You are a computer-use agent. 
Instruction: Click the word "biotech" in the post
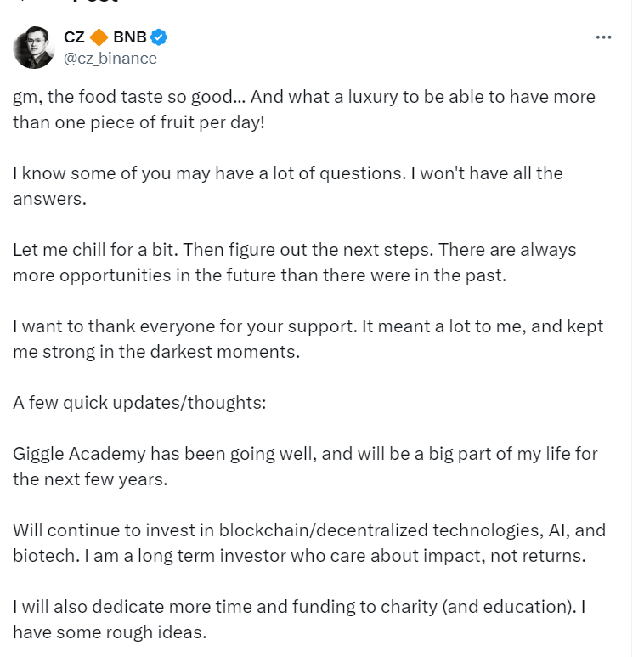pyautogui.click(x=39, y=555)
